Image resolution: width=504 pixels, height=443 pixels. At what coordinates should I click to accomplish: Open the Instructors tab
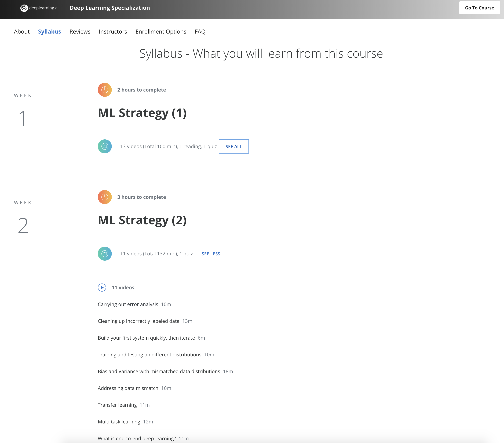[x=113, y=32]
